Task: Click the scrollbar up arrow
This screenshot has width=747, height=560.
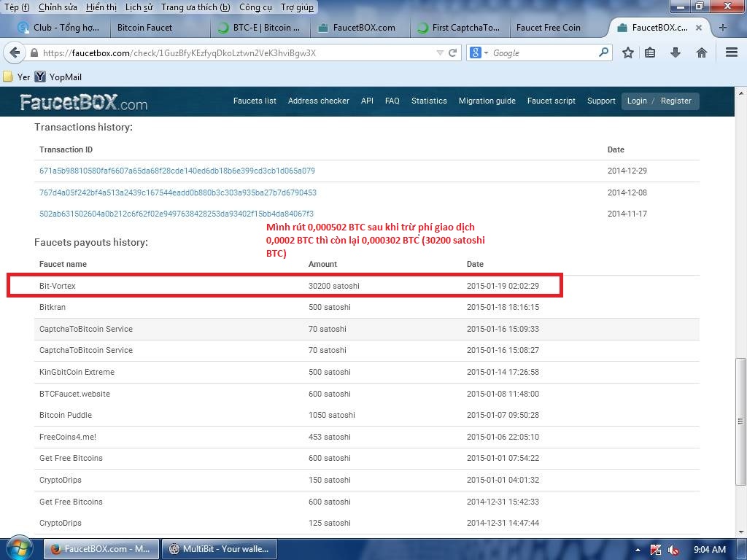Action: tap(741, 93)
